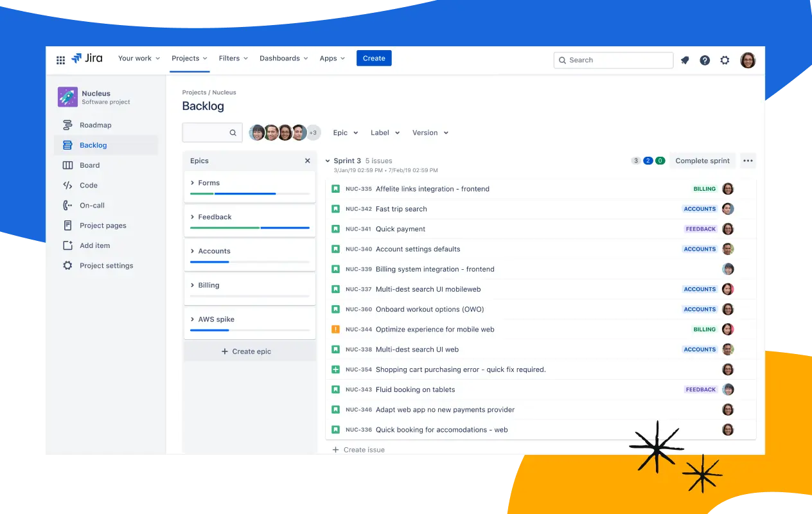Click Projects breadcrumb link
812x514 pixels.
coord(194,93)
